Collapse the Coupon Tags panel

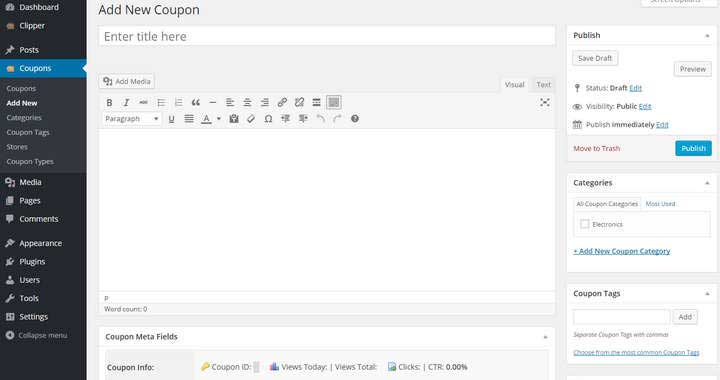coord(707,294)
